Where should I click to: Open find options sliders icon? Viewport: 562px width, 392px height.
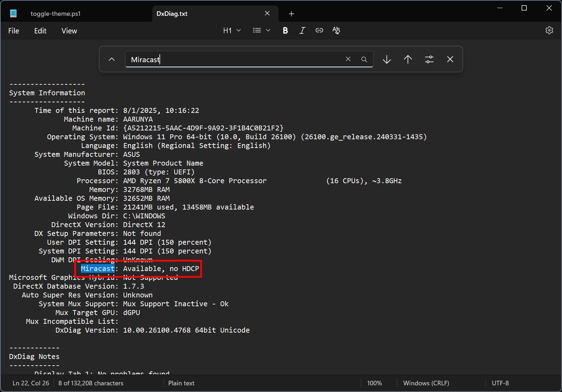point(429,59)
